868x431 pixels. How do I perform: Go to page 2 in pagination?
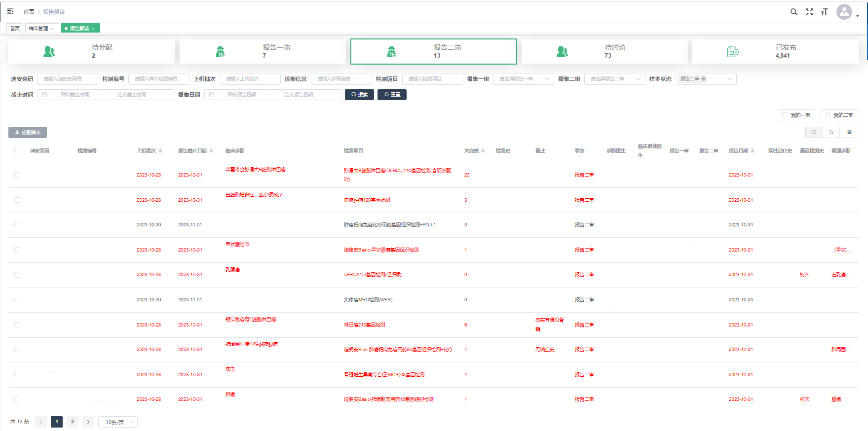(73, 422)
